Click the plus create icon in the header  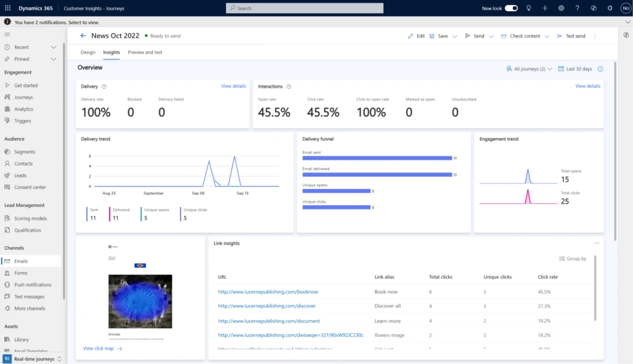click(544, 8)
